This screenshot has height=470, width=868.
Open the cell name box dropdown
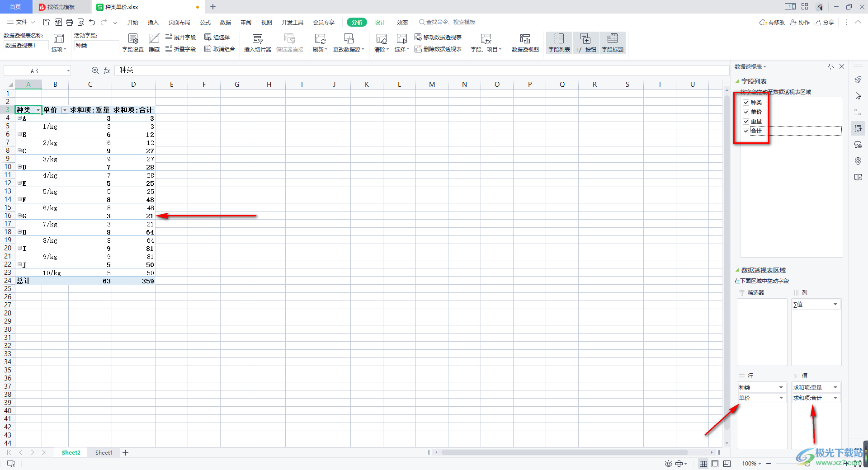point(68,70)
